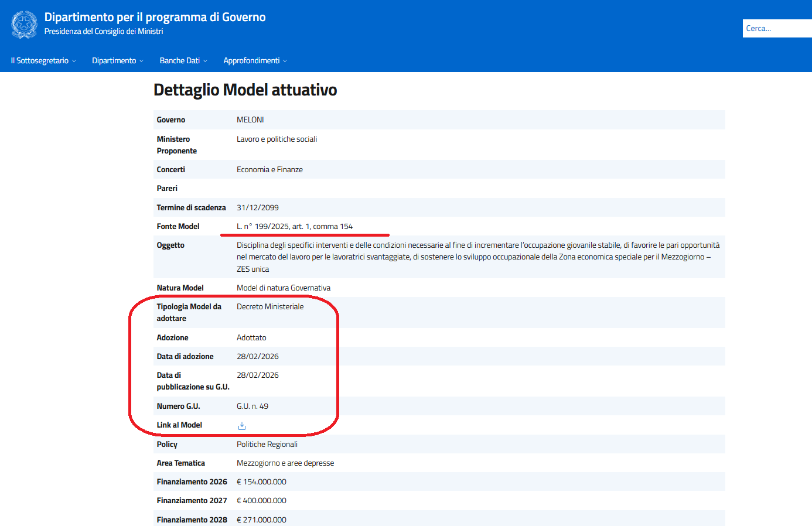Select the Decreto Ministeriale value
Viewport: 812px width, 526px height.
pyautogui.click(x=270, y=307)
